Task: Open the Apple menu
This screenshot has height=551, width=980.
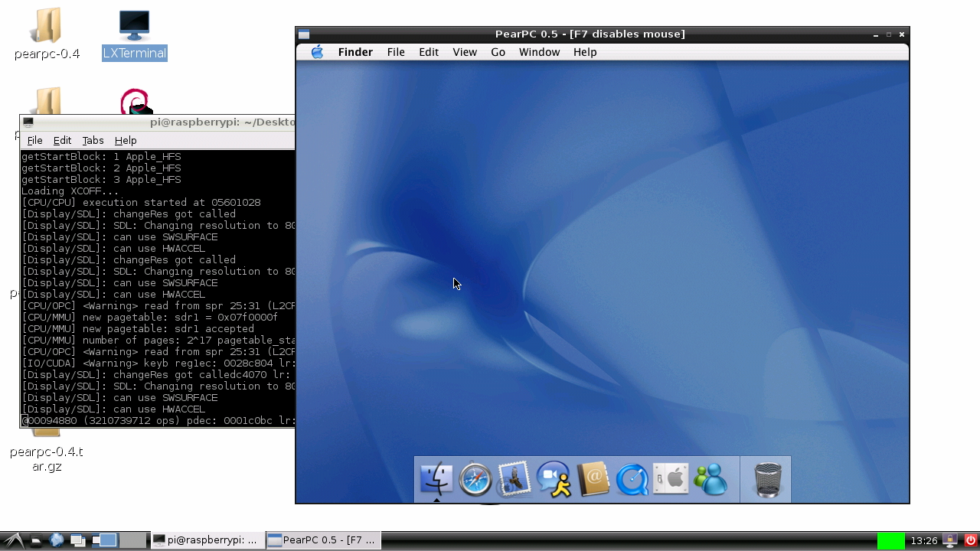Action: pyautogui.click(x=317, y=52)
